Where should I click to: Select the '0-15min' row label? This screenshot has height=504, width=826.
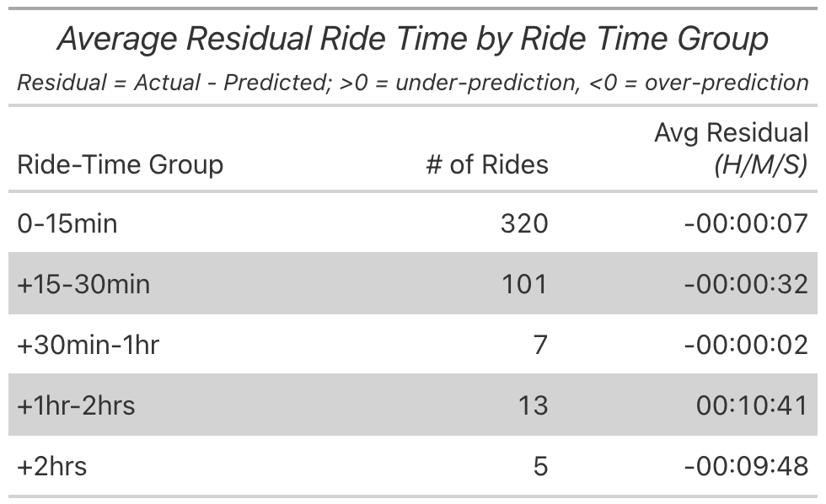pos(67,223)
